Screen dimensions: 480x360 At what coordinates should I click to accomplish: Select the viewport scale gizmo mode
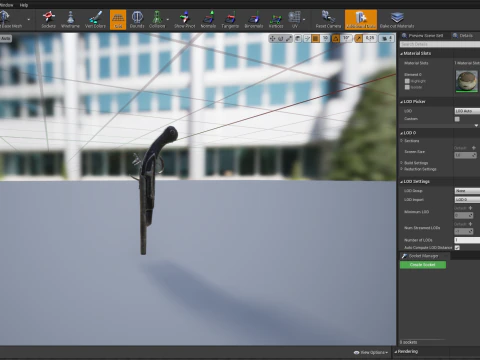(x=289, y=38)
